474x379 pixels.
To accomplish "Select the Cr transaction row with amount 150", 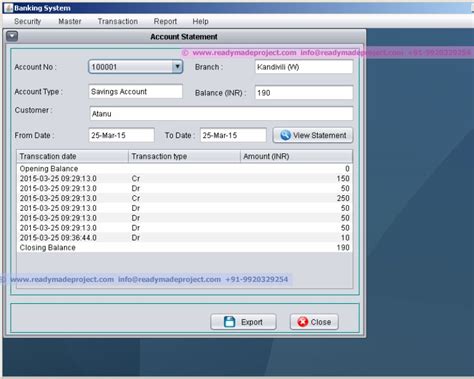I will coord(184,179).
